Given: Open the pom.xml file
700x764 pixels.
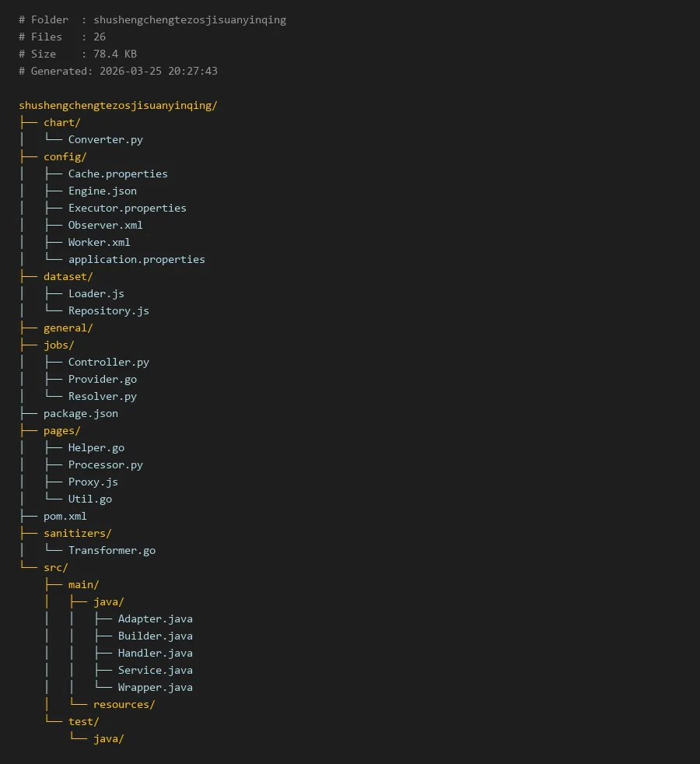Looking at the screenshot, I should [65, 516].
